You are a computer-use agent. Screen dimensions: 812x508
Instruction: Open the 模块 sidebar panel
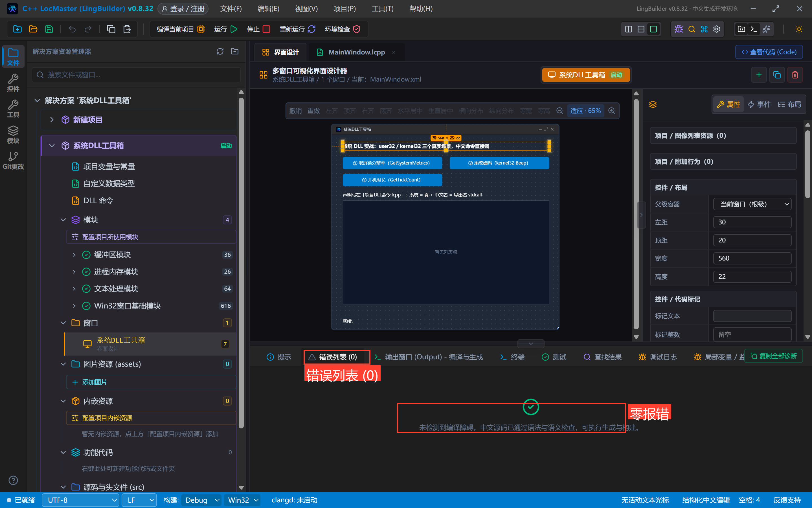click(13, 134)
